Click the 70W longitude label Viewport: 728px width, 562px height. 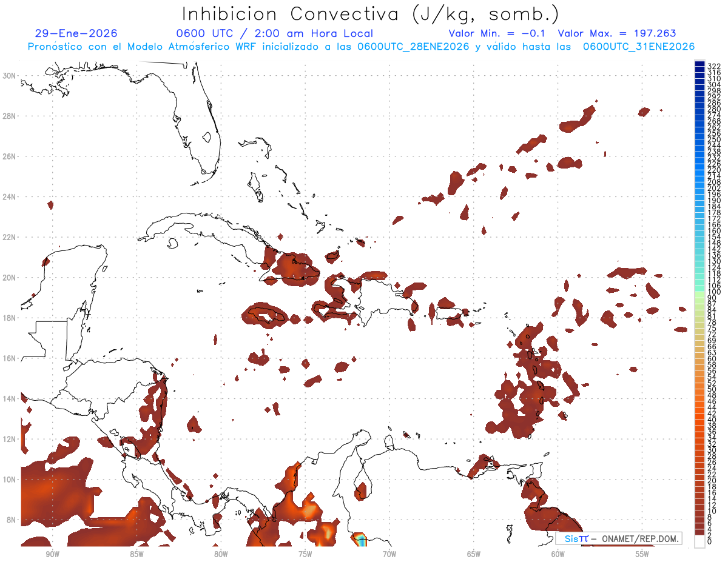389,554
